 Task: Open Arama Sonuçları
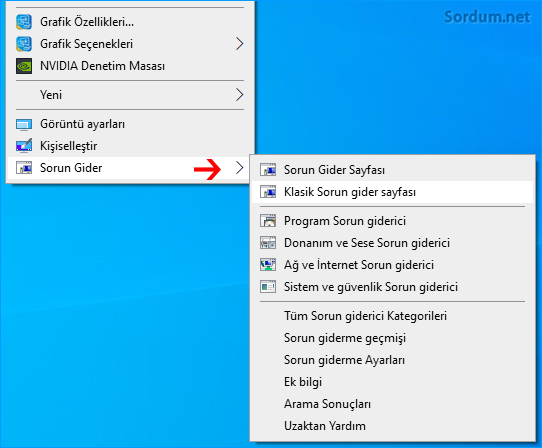click(x=392, y=404)
